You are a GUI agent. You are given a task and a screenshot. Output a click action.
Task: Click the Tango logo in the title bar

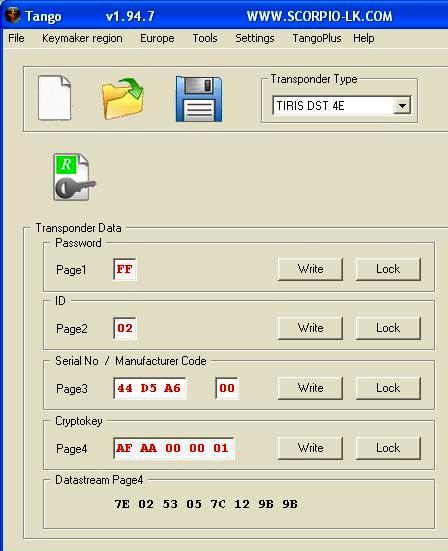tap(13, 15)
